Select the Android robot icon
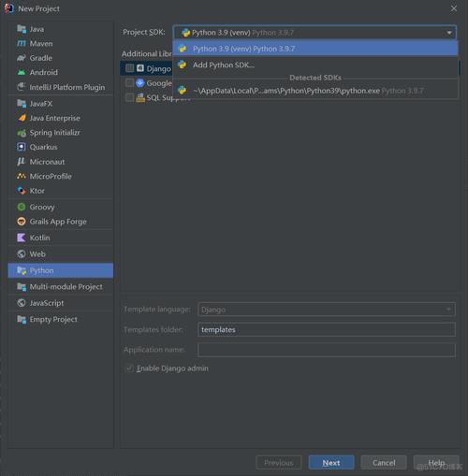 [22, 72]
